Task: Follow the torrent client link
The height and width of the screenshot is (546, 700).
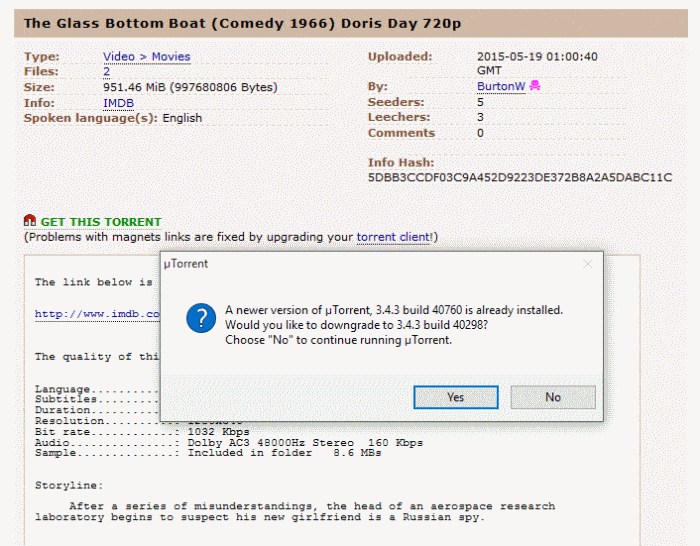Action: click(394, 237)
